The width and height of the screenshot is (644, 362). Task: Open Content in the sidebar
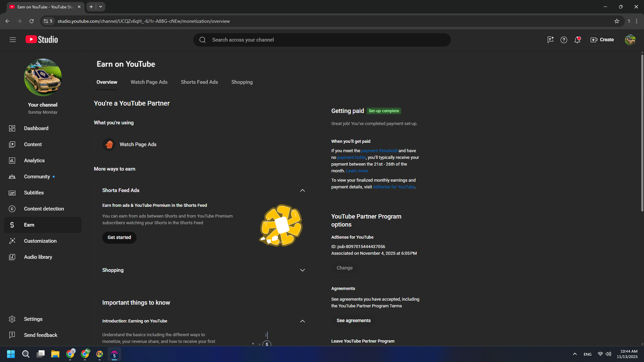[x=43, y=144]
